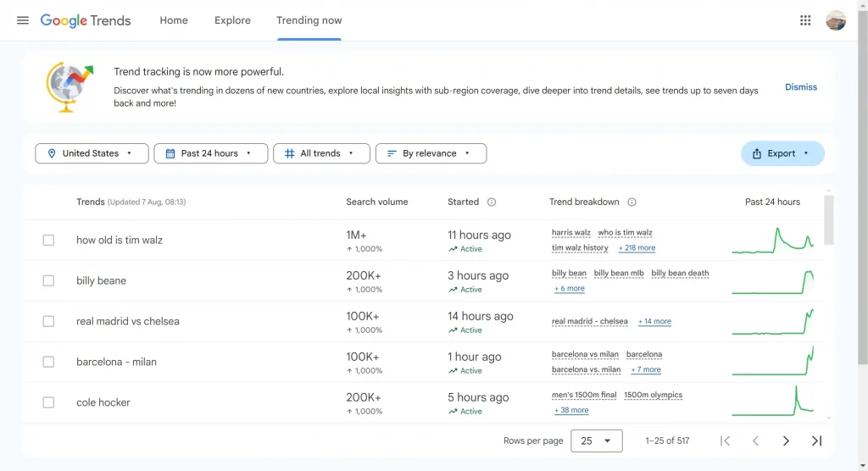Go to the first page of results
868x471 pixels.
pos(726,441)
